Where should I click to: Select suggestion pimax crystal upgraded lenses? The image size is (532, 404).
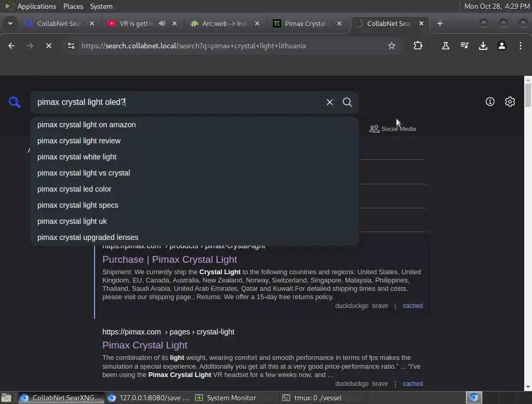(194, 237)
